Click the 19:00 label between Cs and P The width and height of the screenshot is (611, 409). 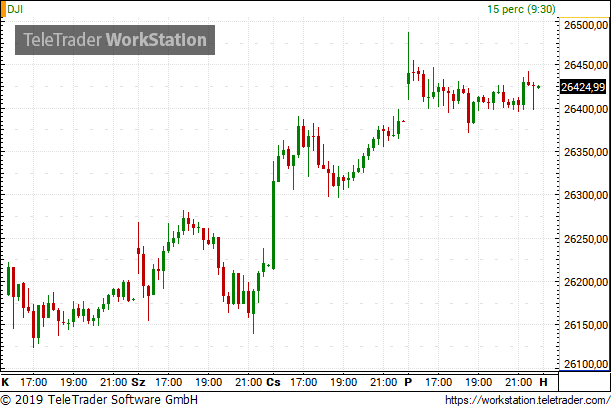click(343, 382)
